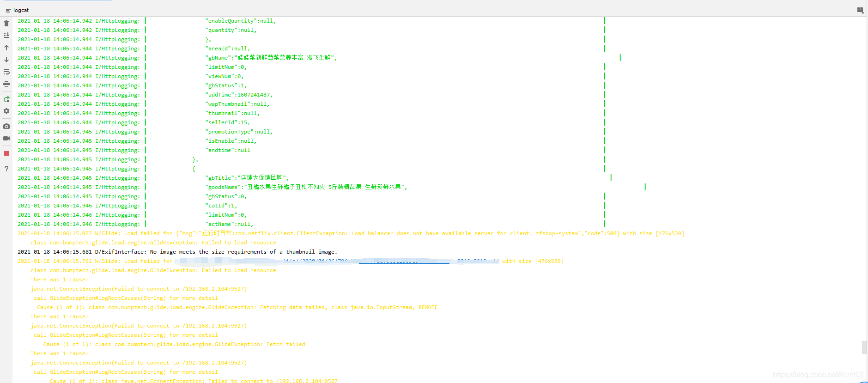Click the "quantity":null line
868x383 pixels.
pyautogui.click(x=231, y=30)
